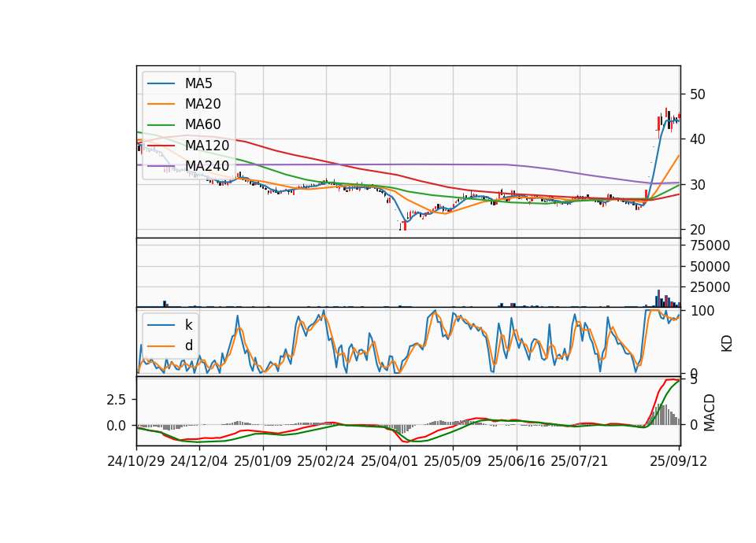Click the MA5 legend label
Image resolution: width=756 pixels, height=543 pixels.
pyautogui.click(x=198, y=83)
